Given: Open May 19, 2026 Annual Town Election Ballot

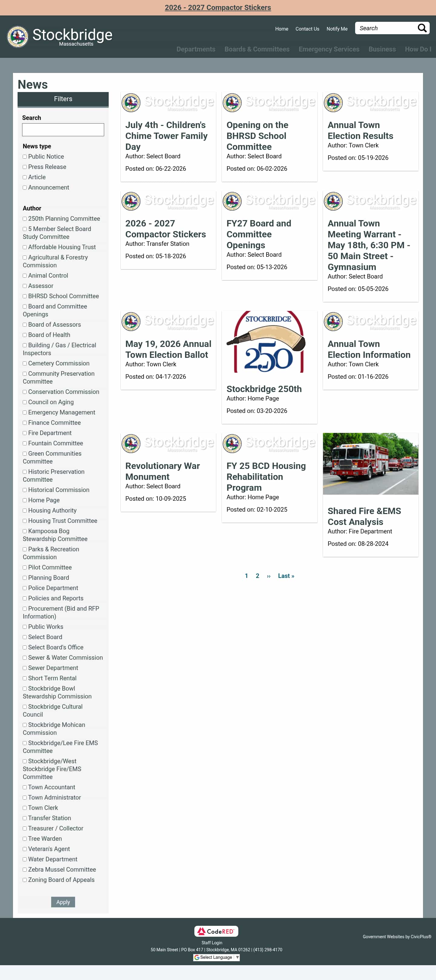Looking at the screenshot, I should (168, 349).
